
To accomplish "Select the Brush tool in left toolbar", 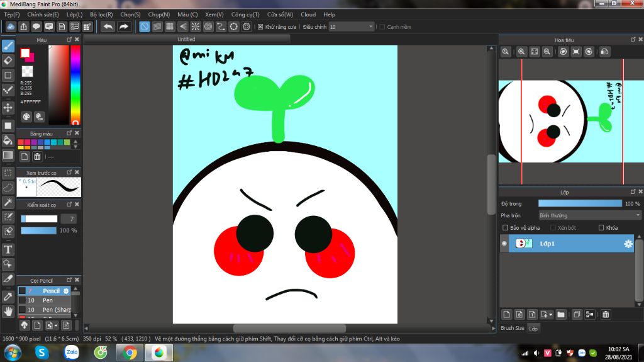I will 8,46.
